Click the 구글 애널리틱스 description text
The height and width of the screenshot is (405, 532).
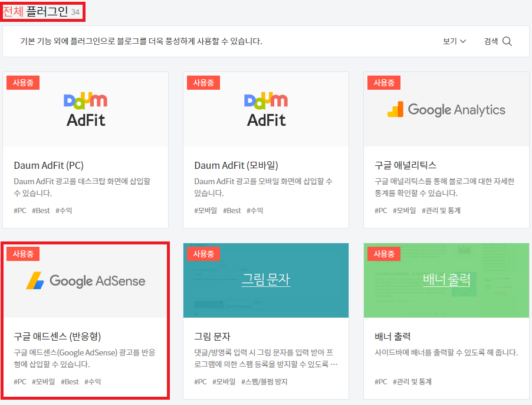[445, 187]
